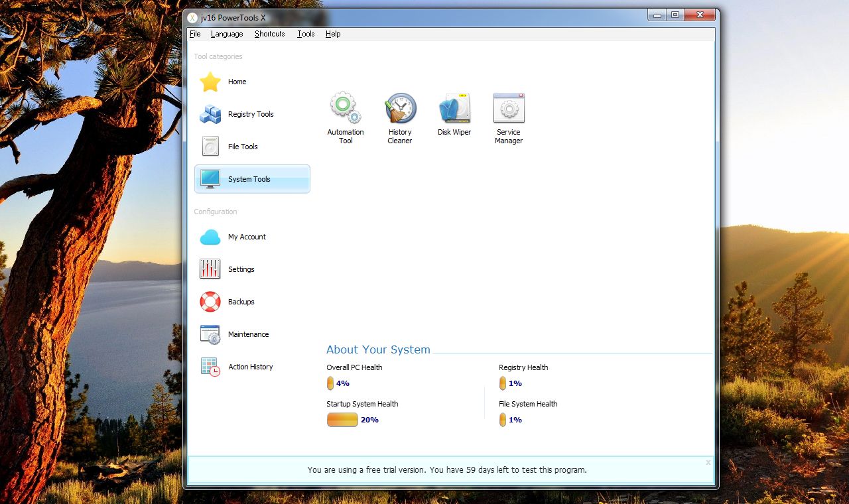Click the File System Health bar
The height and width of the screenshot is (504, 849).
pos(503,420)
